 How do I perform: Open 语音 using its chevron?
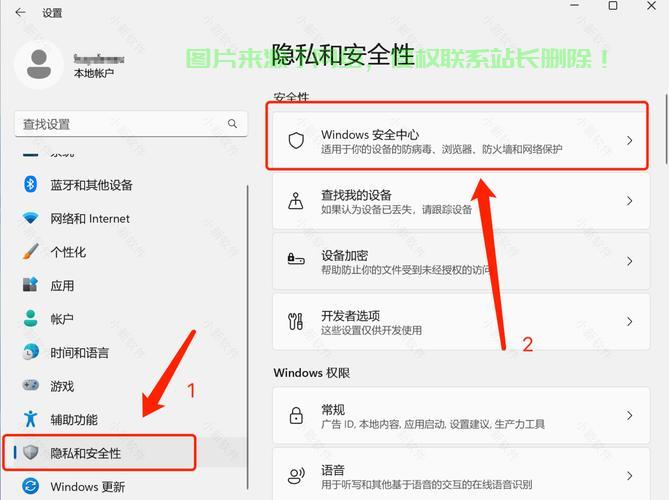click(x=629, y=476)
